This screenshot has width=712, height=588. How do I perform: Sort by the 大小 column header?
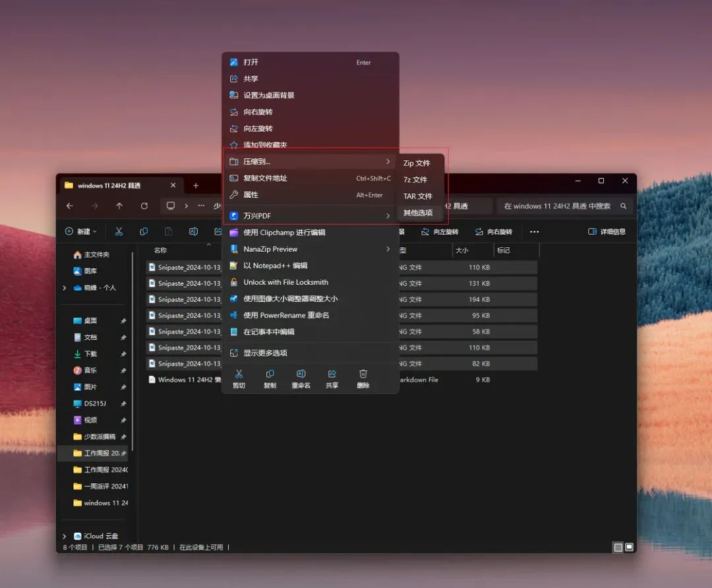tap(461, 250)
